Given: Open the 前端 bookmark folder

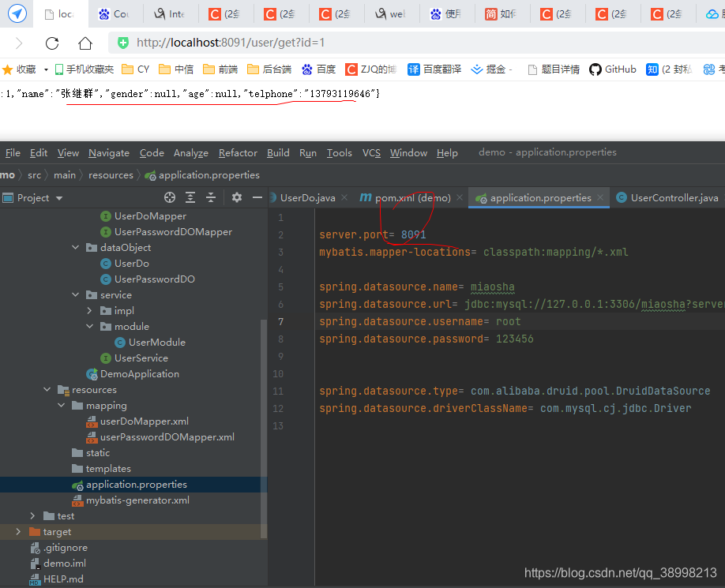Looking at the screenshot, I should tap(220, 69).
